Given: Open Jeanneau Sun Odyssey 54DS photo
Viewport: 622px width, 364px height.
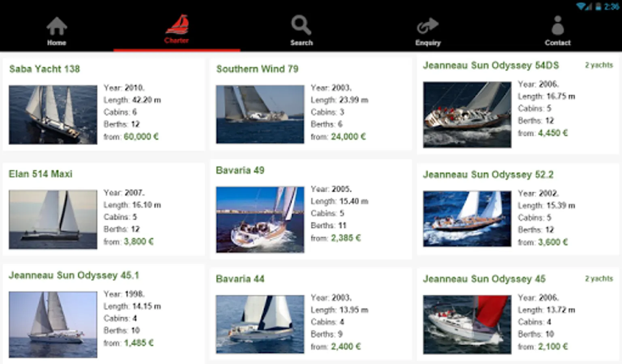Looking at the screenshot, I should pos(467,114).
